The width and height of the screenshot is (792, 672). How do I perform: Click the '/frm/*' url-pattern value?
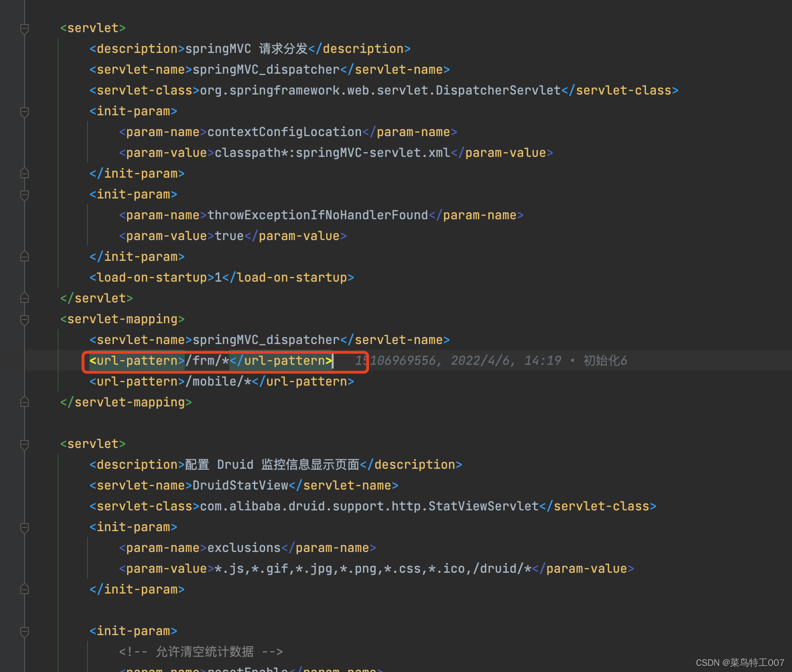click(207, 361)
